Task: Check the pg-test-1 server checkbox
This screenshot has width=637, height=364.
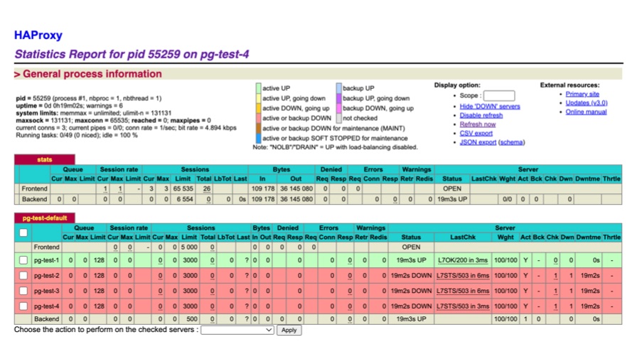Action: [x=23, y=260]
